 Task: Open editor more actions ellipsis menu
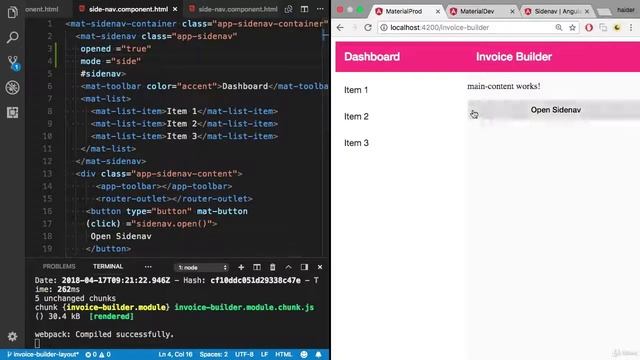pyautogui.click(x=320, y=9)
